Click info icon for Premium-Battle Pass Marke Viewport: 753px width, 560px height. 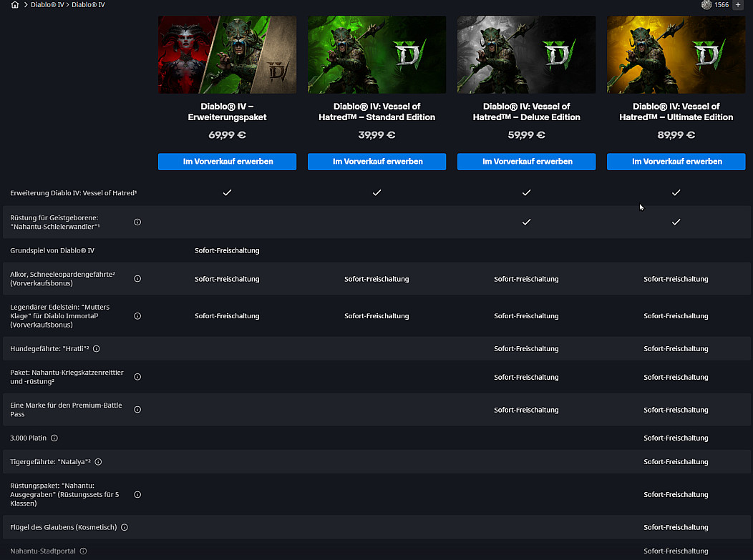[x=137, y=410]
